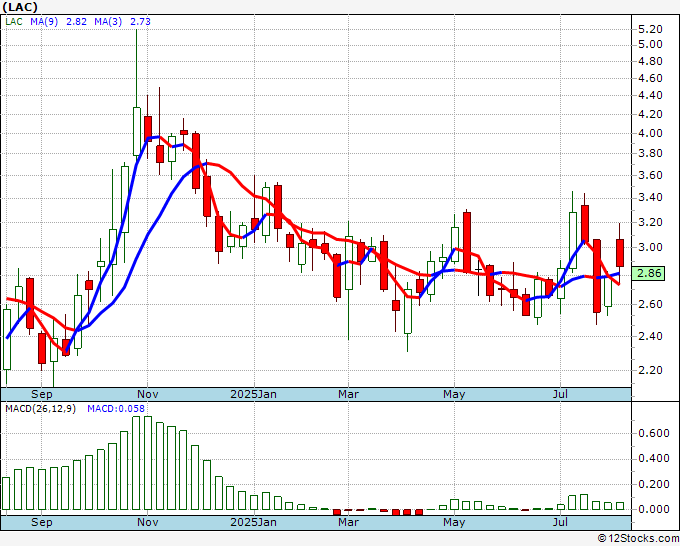The width and height of the screenshot is (680, 546).
Task: Click the MA(3) legend label
Action: [108, 21]
